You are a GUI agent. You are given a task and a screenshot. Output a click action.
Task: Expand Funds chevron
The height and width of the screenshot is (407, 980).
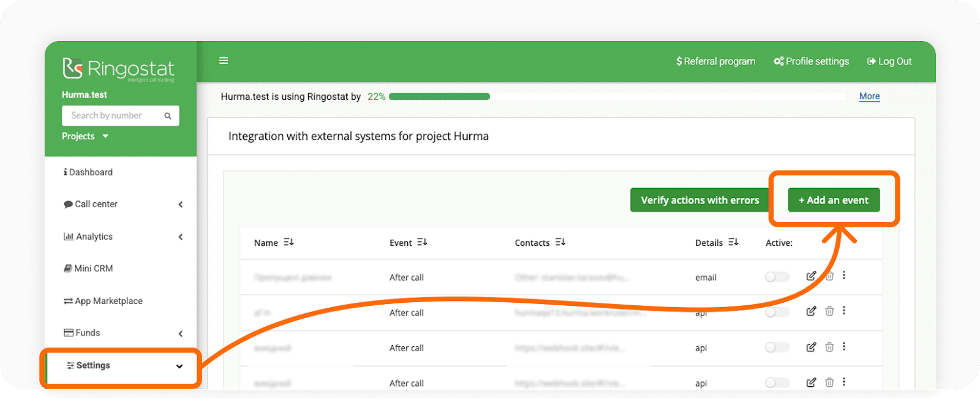click(x=181, y=333)
